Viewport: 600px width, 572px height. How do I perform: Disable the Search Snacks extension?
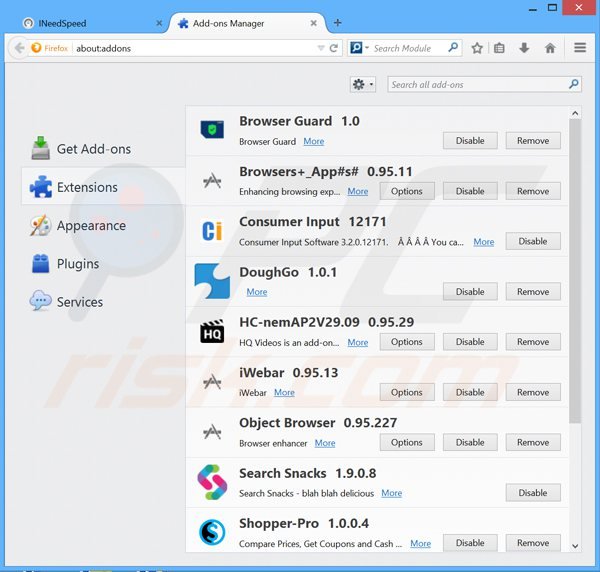533,492
